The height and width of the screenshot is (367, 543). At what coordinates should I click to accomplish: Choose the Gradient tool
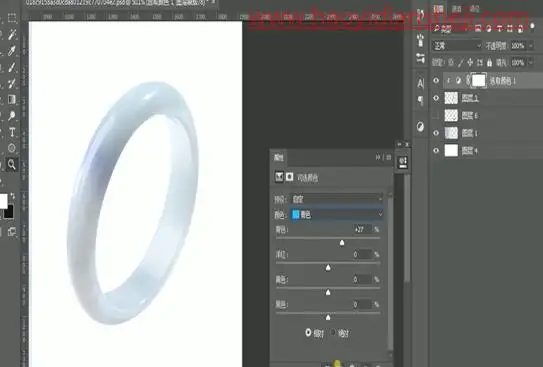click(12, 100)
